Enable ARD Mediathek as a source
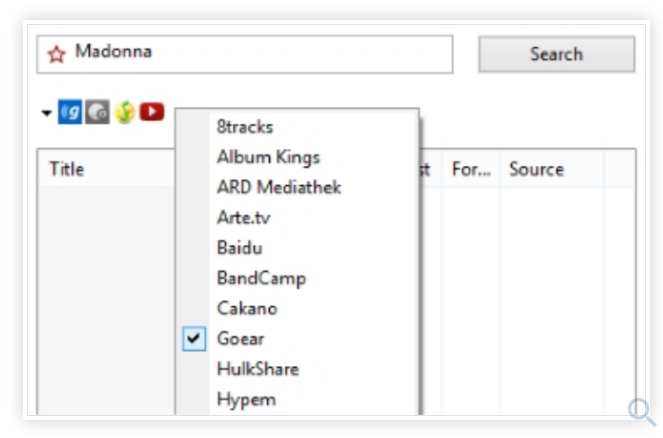Image resolution: width=663 pixels, height=438 pixels. [x=279, y=188]
